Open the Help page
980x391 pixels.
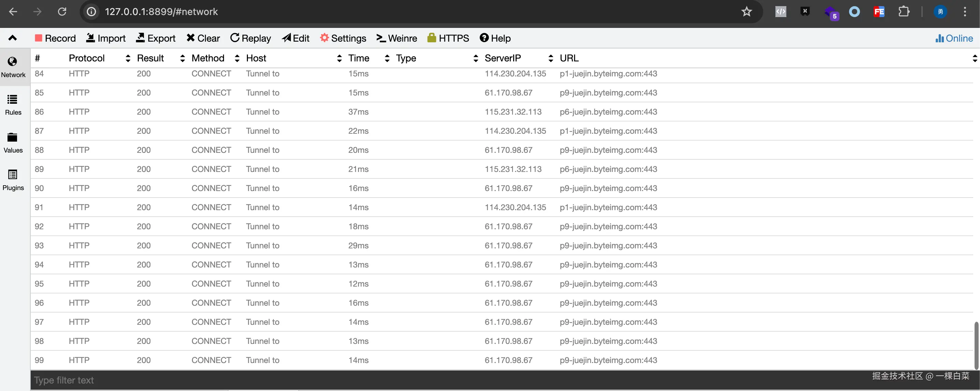[x=495, y=38]
